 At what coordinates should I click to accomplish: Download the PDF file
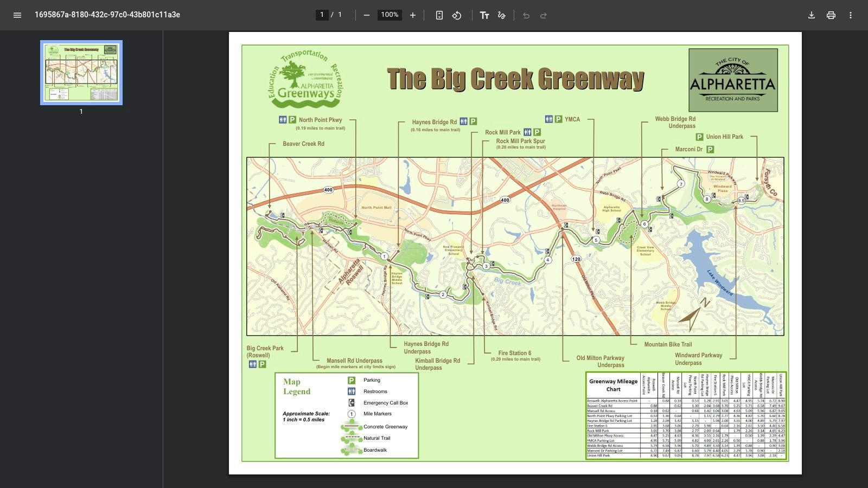(812, 15)
